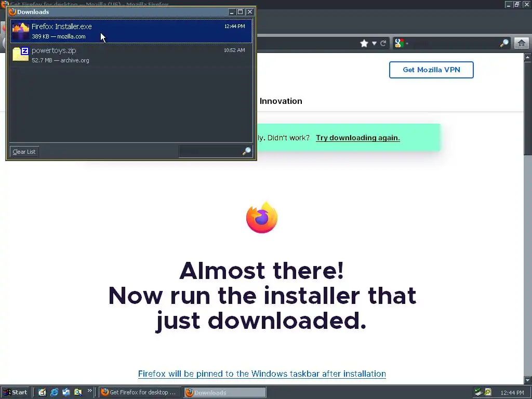This screenshot has width=532, height=399.
Task: Click the 52.7 MB — archive.org text
Action: pos(60,60)
